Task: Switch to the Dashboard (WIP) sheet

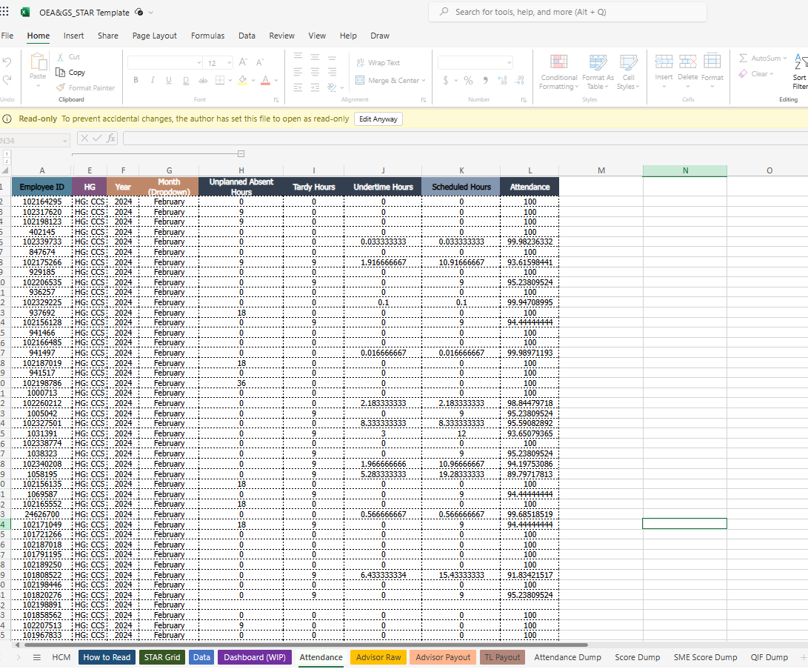Action: [x=255, y=657]
